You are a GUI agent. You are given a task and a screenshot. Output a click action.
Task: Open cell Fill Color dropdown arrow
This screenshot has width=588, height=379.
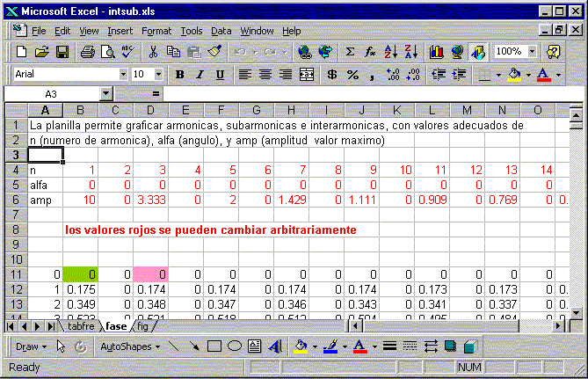[528, 75]
